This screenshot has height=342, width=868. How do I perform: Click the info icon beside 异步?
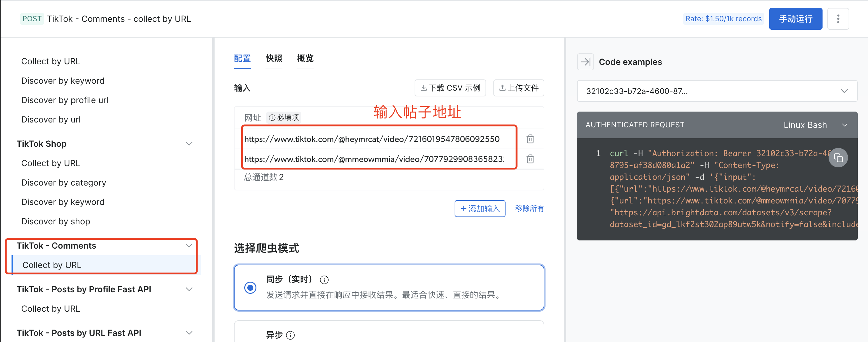290,335
